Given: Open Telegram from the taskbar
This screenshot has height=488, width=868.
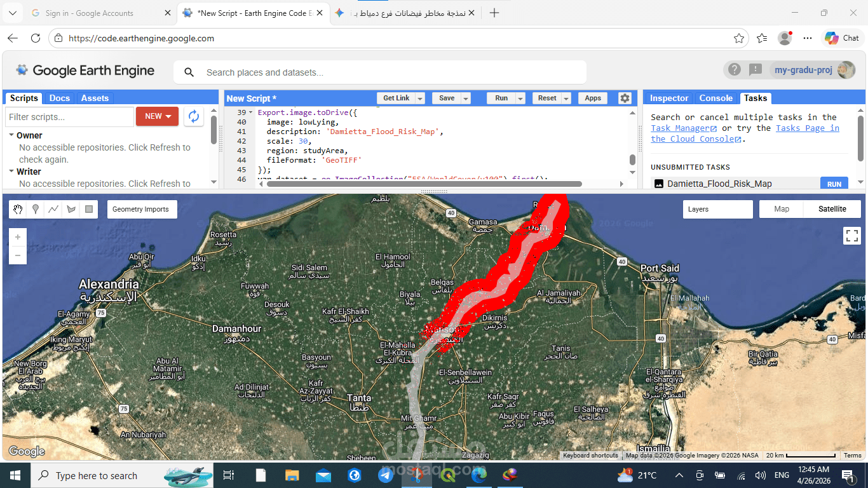Looking at the screenshot, I should [x=386, y=475].
